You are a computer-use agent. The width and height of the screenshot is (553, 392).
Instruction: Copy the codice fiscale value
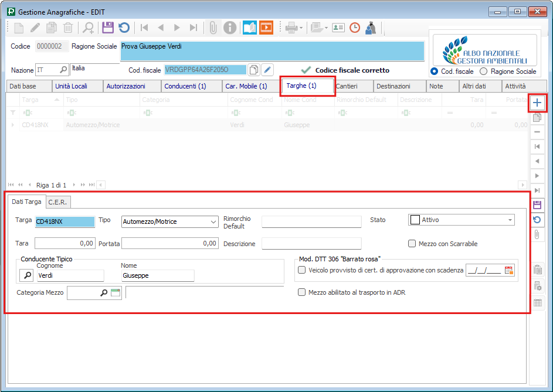point(254,70)
